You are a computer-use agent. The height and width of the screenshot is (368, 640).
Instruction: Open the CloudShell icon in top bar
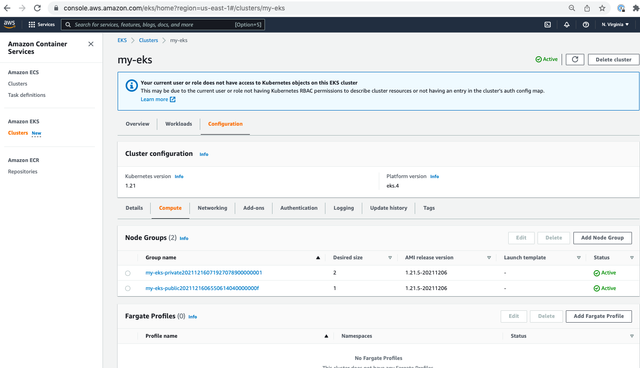coord(547,24)
